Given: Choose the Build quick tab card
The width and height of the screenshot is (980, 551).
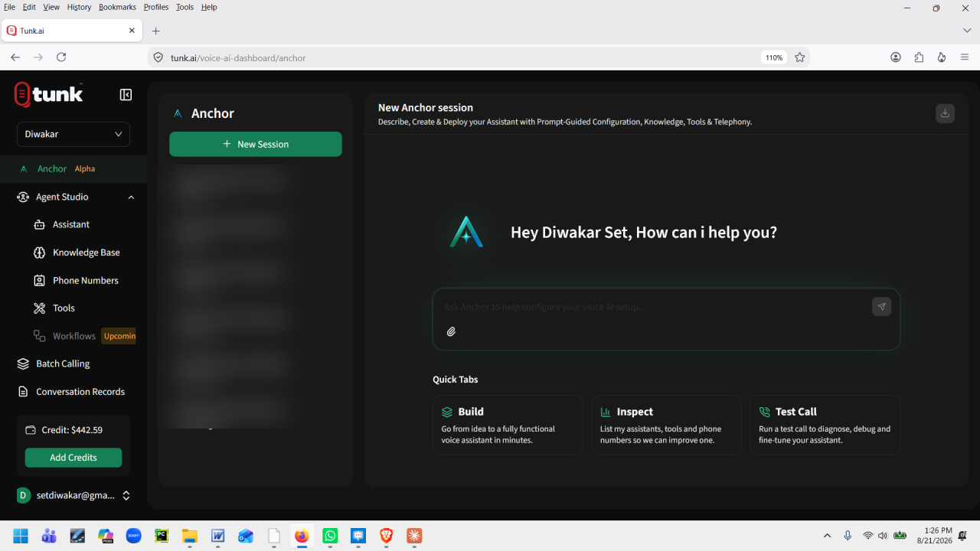Looking at the screenshot, I should 508,425.
